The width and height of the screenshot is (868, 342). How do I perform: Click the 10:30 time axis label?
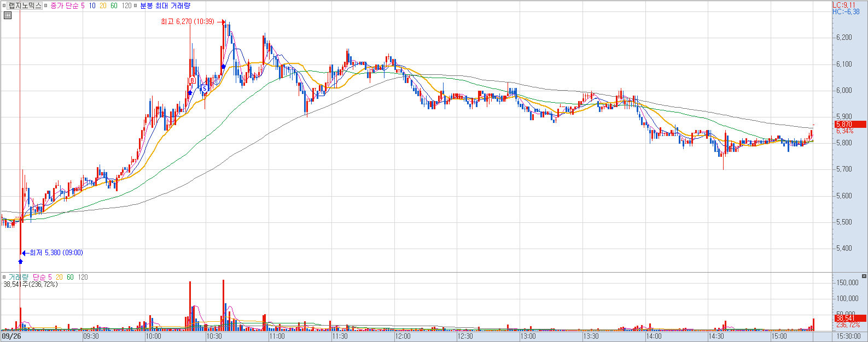click(215, 337)
